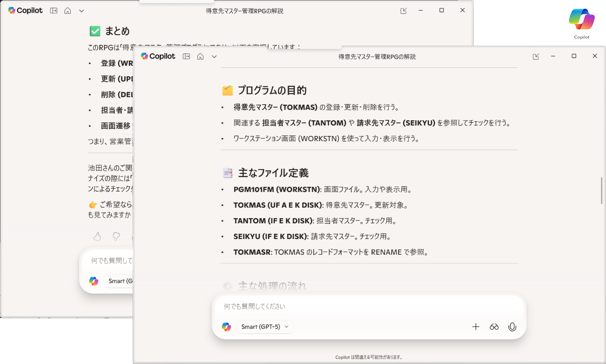Screen dimensions: 606x364
Task: Click the heading 主なファイル定義
Action: point(274,173)
